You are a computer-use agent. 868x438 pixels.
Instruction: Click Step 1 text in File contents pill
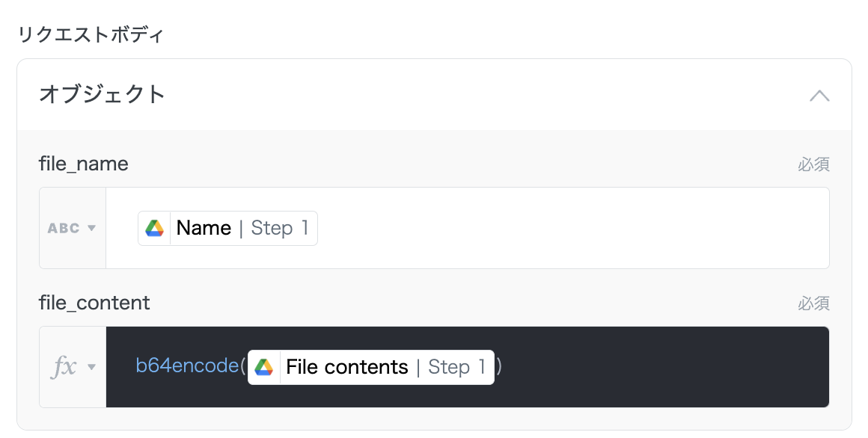click(x=456, y=367)
